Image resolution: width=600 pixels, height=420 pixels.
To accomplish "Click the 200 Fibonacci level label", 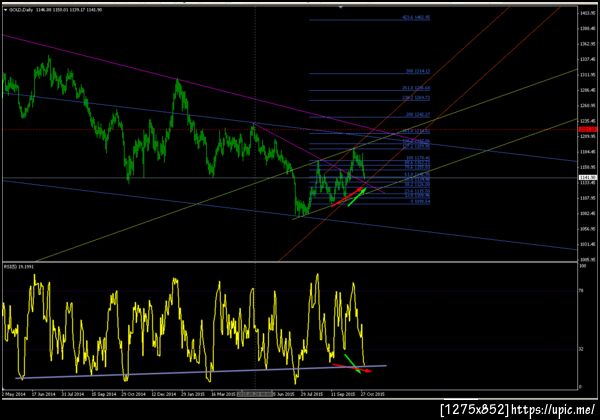I will click(x=418, y=114).
